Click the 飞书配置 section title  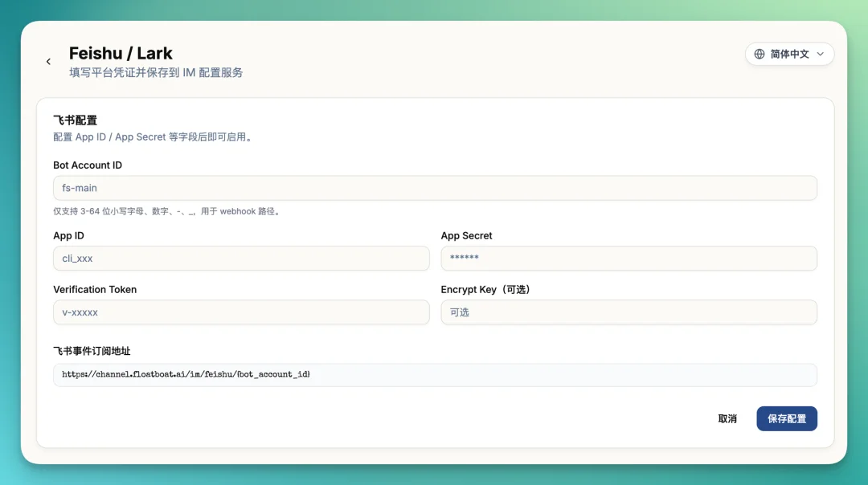point(75,120)
